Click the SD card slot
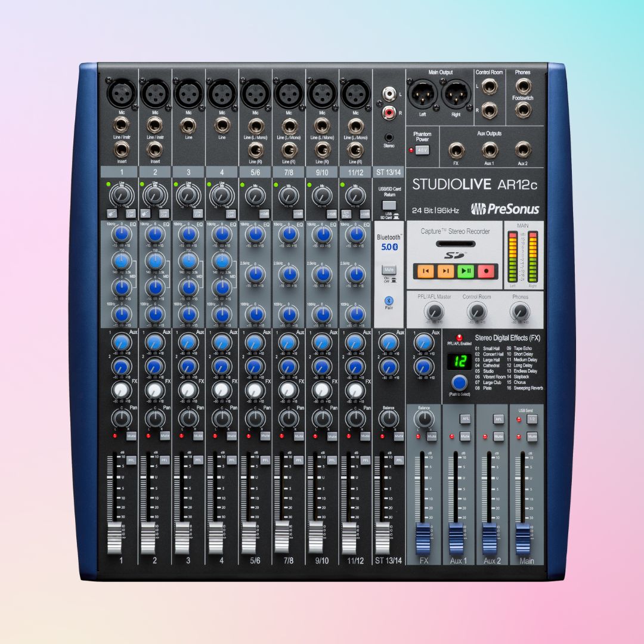 456,244
